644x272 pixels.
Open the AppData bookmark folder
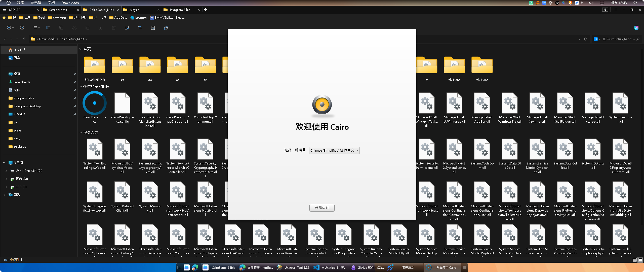click(118, 18)
